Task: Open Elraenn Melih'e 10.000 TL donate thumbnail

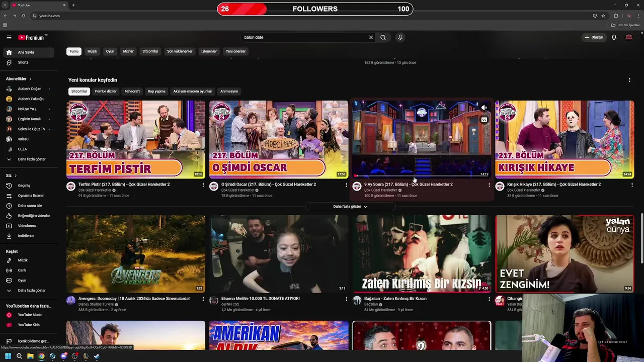Action: (x=279, y=254)
